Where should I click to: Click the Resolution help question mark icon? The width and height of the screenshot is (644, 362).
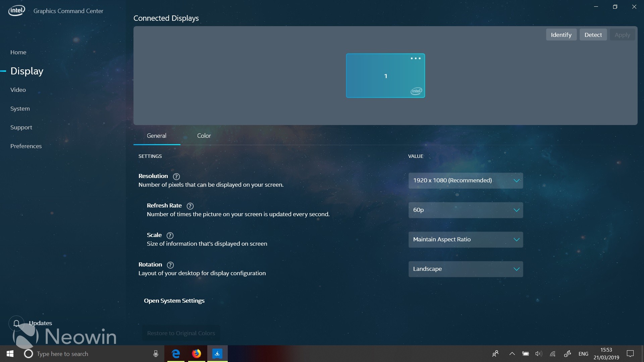coord(176,177)
